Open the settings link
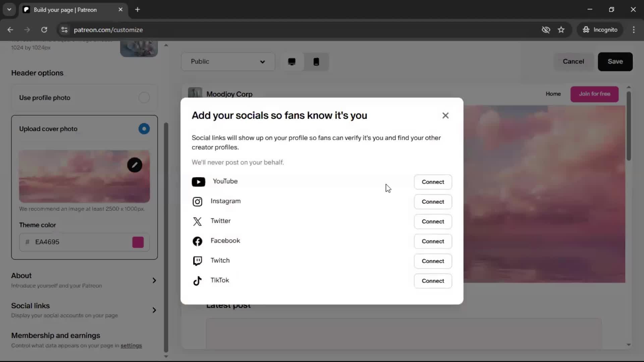 [x=131, y=346]
